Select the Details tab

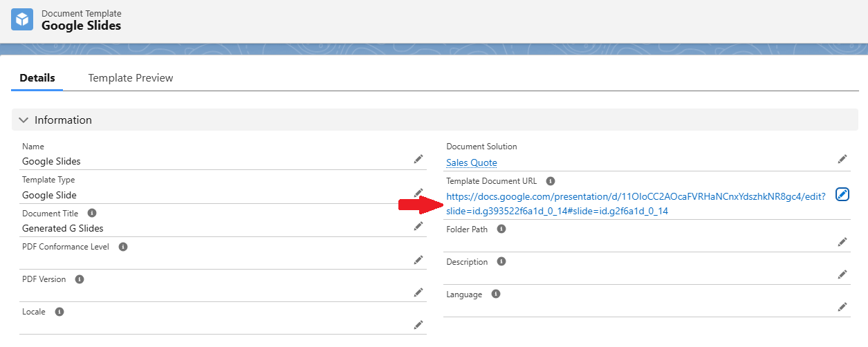point(37,78)
